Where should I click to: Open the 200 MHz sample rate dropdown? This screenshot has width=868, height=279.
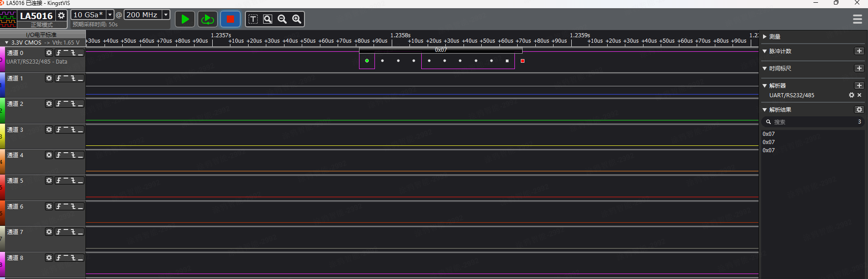pyautogui.click(x=166, y=15)
